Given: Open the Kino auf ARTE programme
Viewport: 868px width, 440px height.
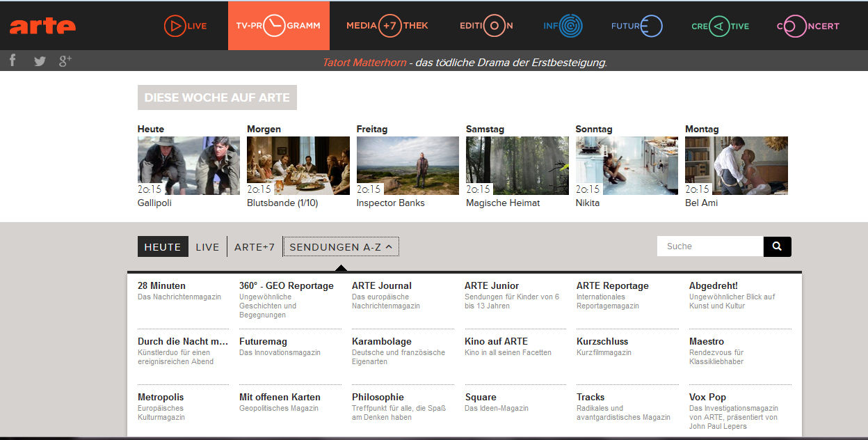Looking at the screenshot, I should 496,341.
